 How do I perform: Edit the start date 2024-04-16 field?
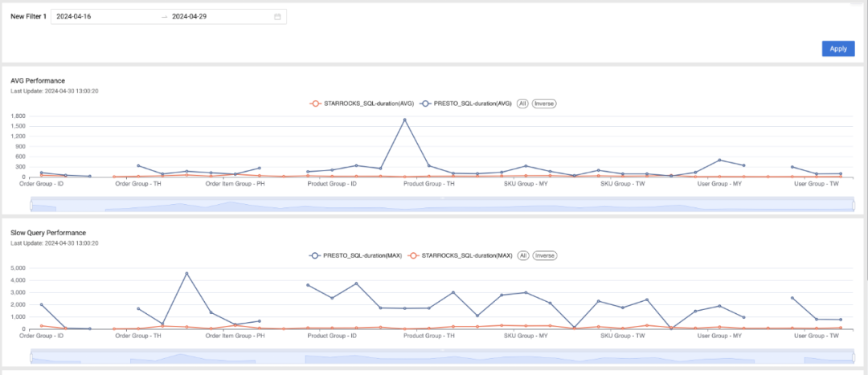pos(105,17)
